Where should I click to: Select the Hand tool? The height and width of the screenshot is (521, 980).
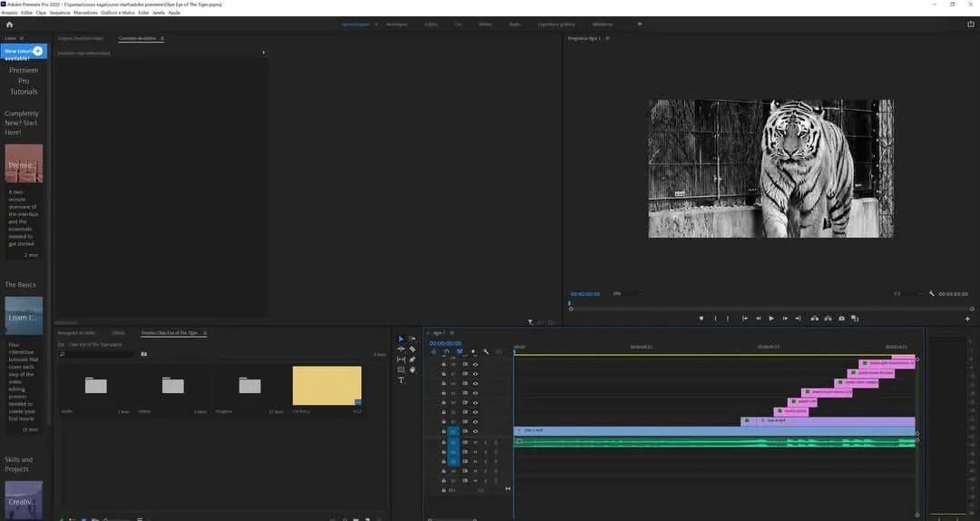(412, 369)
